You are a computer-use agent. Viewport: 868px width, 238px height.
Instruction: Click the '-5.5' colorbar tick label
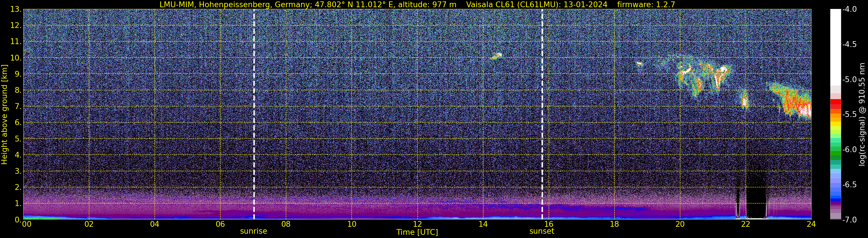tap(849, 115)
